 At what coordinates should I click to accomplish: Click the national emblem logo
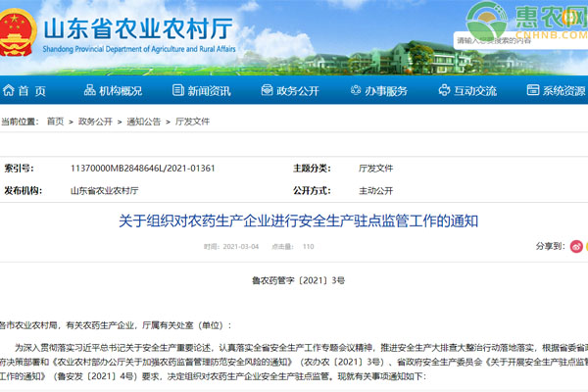click(17, 33)
